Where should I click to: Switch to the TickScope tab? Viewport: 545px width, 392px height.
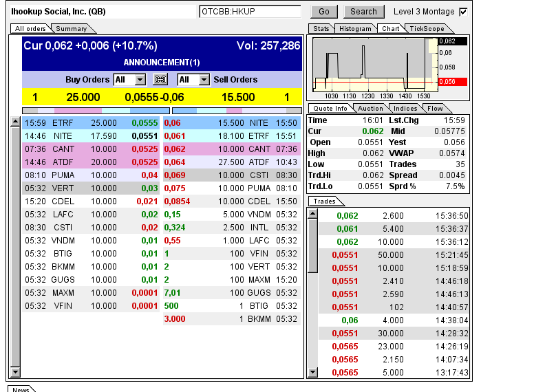coord(427,29)
